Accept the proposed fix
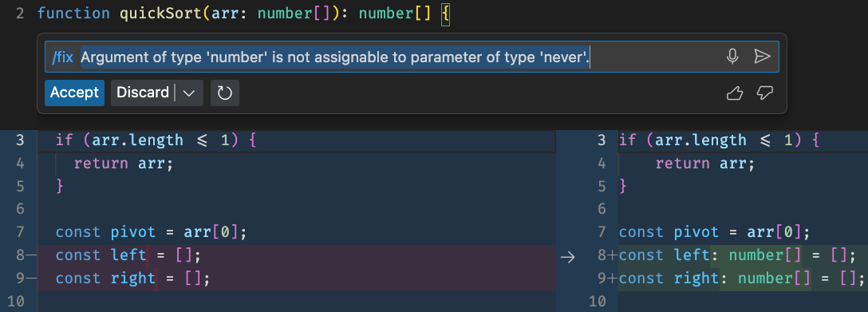The width and height of the screenshot is (868, 312). click(x=74, y=93)
